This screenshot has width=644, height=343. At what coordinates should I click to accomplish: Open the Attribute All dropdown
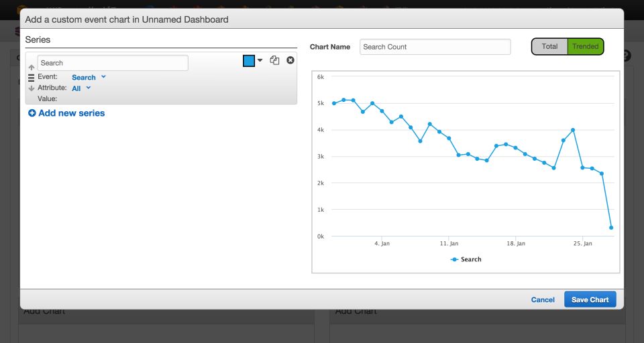pyautogui.click(x=81, y=88)
